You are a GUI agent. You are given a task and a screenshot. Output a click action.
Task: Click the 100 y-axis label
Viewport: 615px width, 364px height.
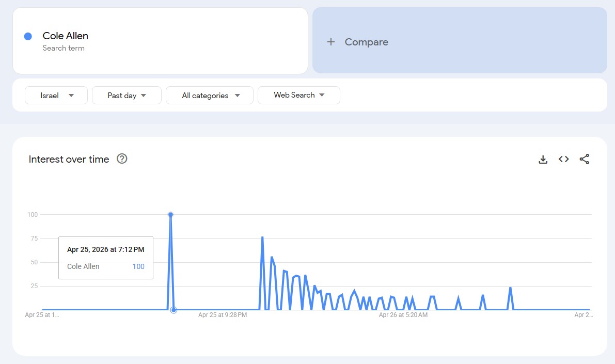(x=33, y=215)
